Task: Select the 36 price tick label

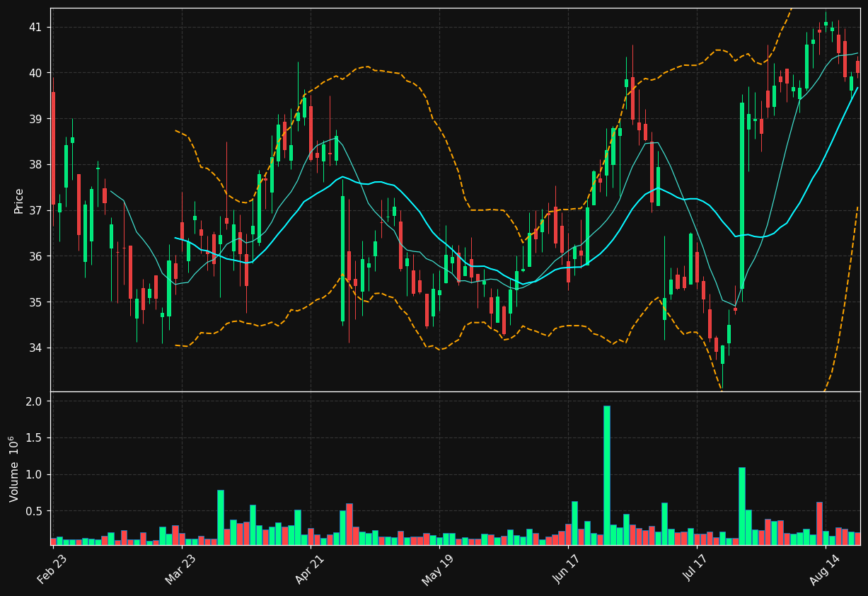Action: click(35, 256)
